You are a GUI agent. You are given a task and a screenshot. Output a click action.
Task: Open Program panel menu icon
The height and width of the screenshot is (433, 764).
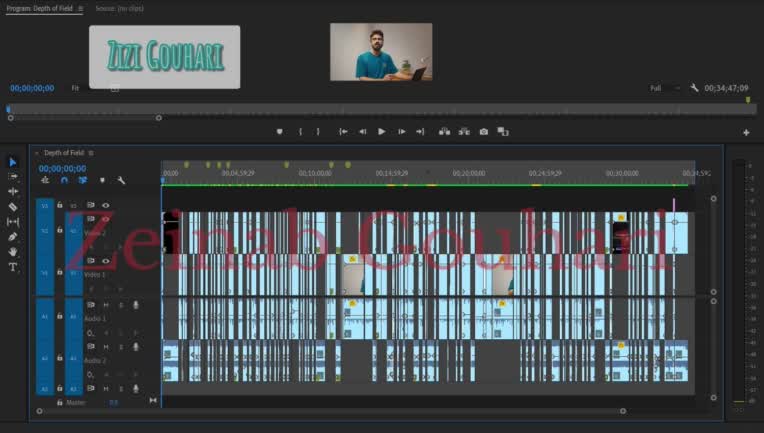[80, 8]
